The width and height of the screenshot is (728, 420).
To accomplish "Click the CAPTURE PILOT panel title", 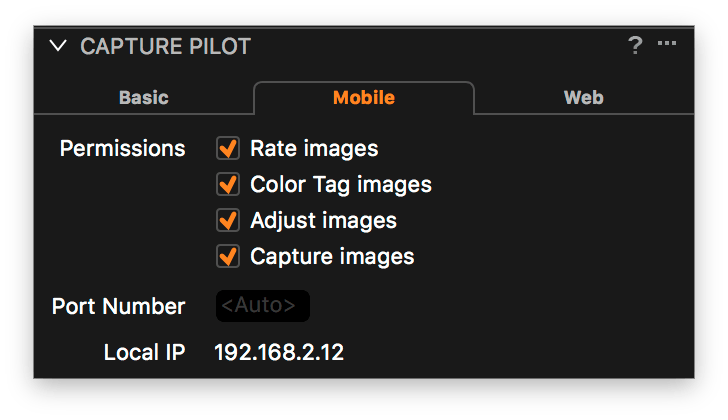I will coord(166,46).
